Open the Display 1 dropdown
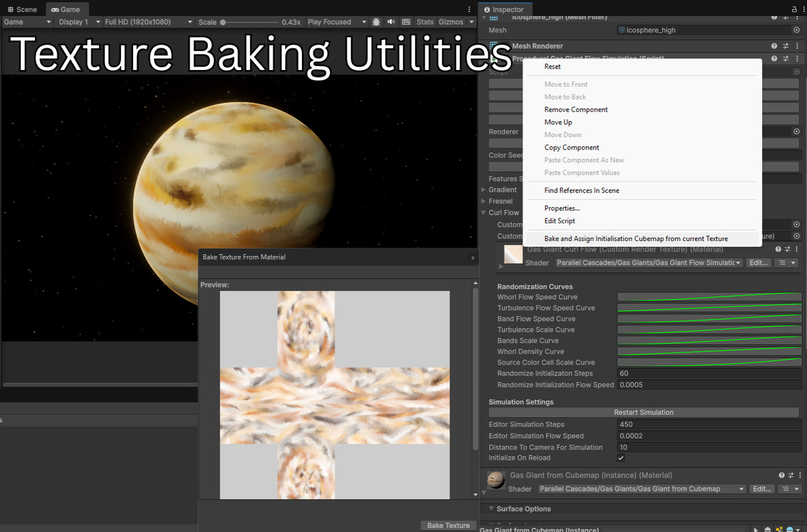 tap(76, 22)
